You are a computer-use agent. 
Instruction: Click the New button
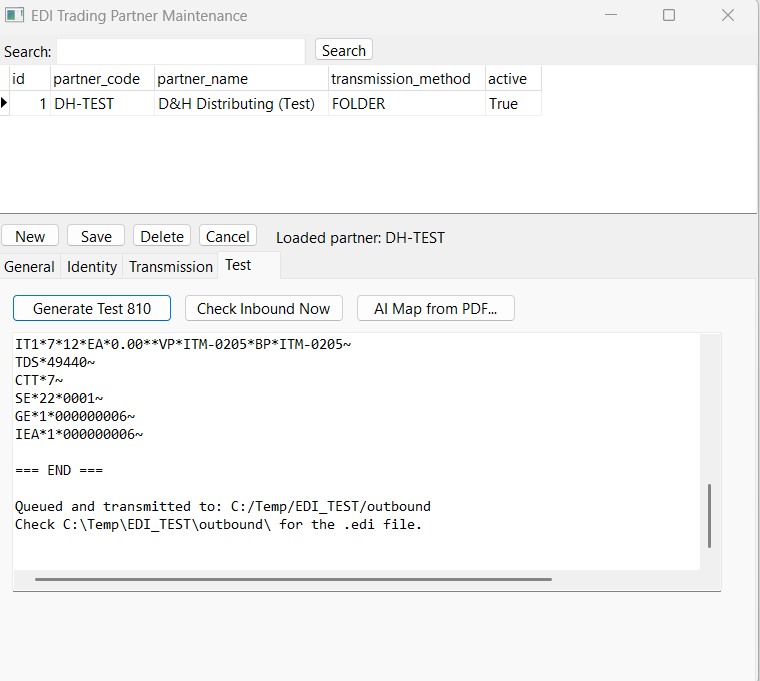[30, 236]
